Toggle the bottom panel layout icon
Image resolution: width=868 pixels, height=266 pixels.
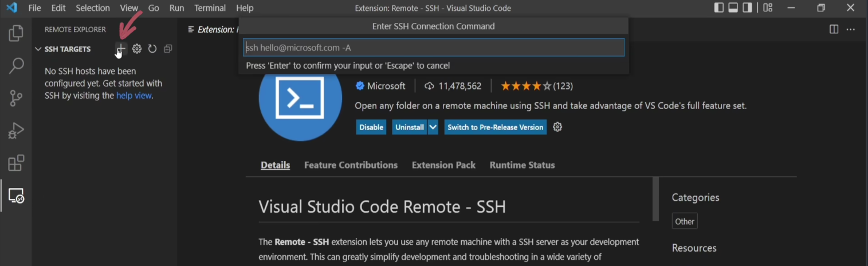tap(733, 8)
